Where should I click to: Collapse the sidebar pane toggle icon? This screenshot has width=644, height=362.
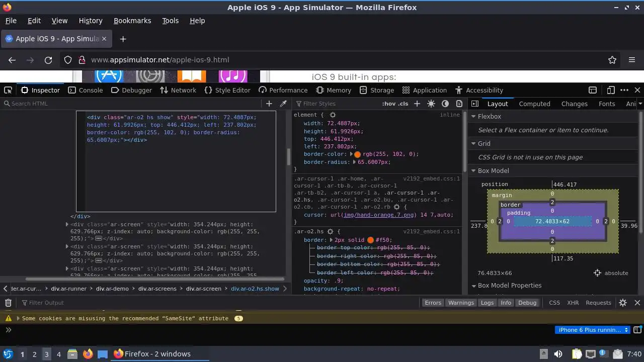(474, 104)
